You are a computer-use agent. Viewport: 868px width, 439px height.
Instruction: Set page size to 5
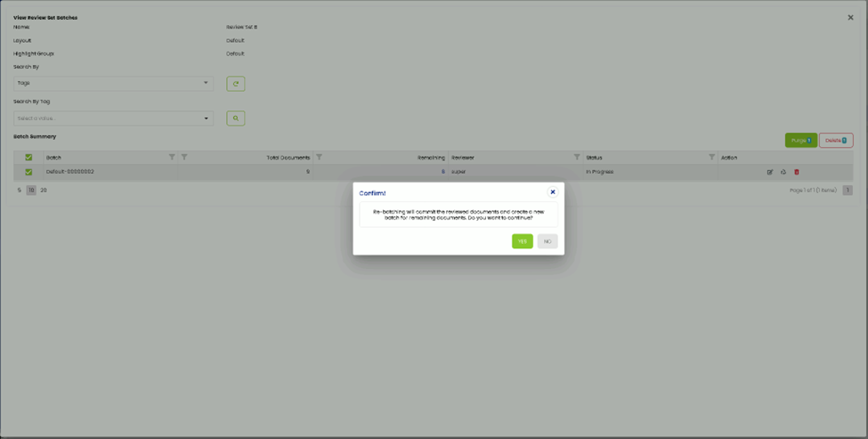[20, 191]
